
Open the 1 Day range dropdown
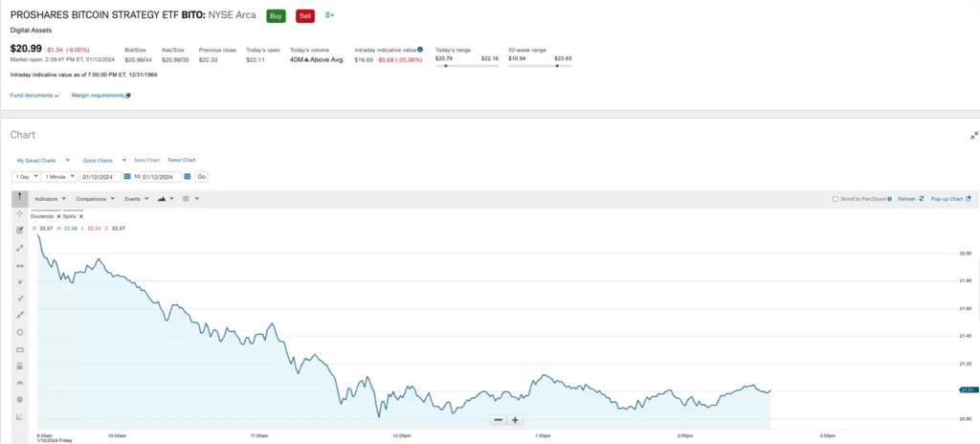click(27, 177)
